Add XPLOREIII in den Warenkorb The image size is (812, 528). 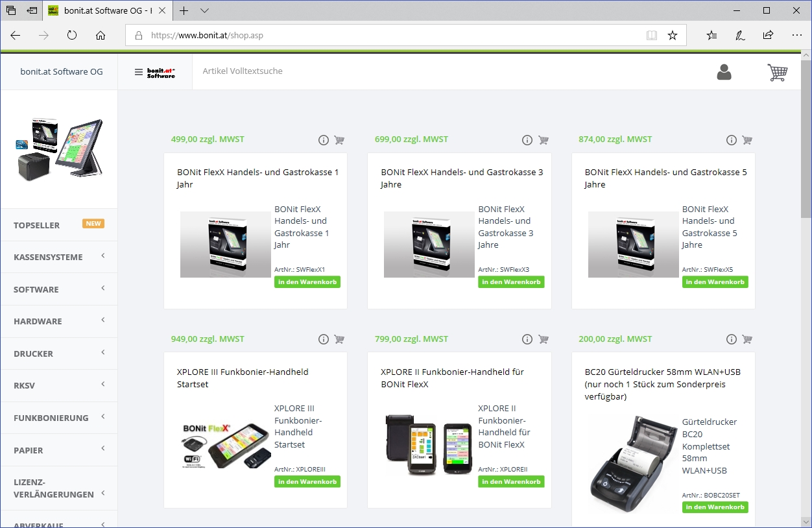(307, 482)
